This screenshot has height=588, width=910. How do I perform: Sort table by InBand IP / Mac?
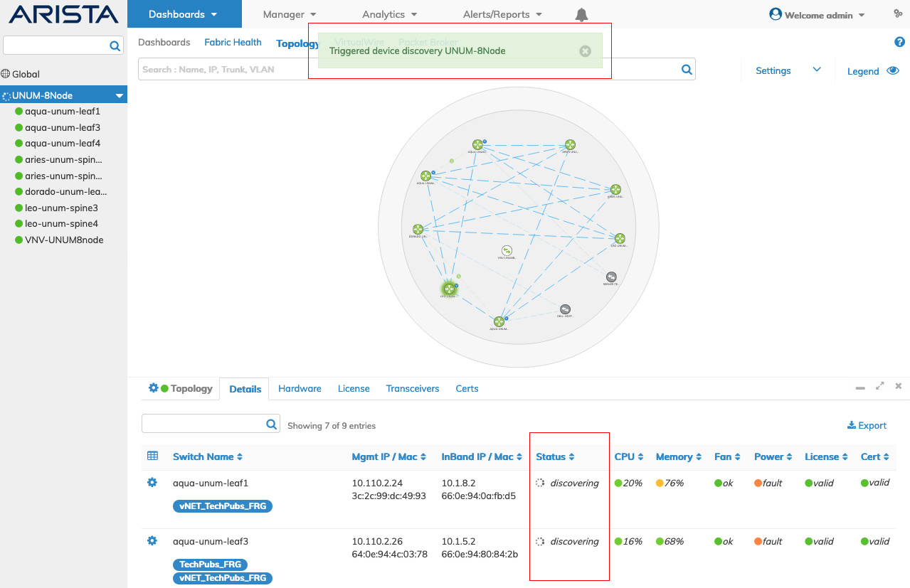(482, 456)
